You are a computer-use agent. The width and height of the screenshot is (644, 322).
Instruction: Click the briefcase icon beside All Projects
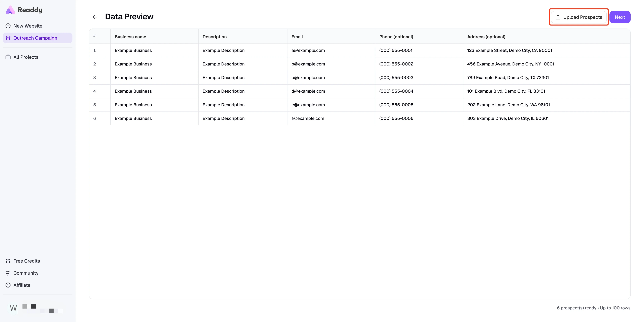tap(8, 57)
